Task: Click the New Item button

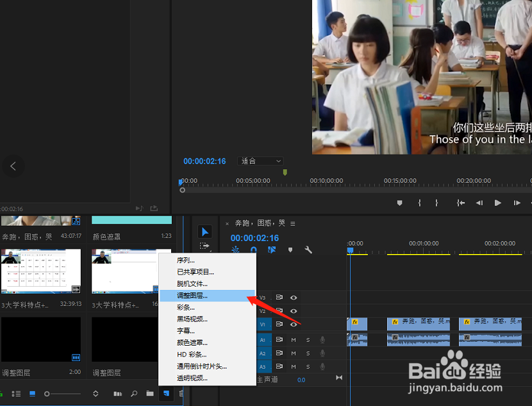Action: (166, 393)
